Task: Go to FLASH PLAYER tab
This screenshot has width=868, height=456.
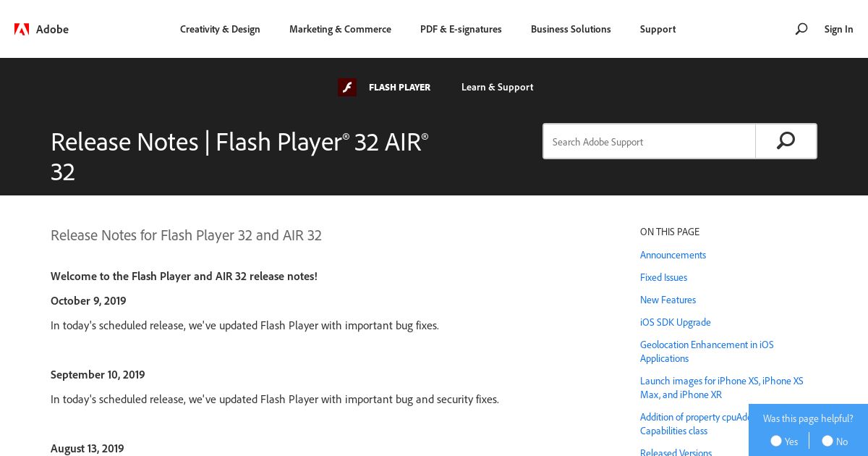Action: click(399, 88)
